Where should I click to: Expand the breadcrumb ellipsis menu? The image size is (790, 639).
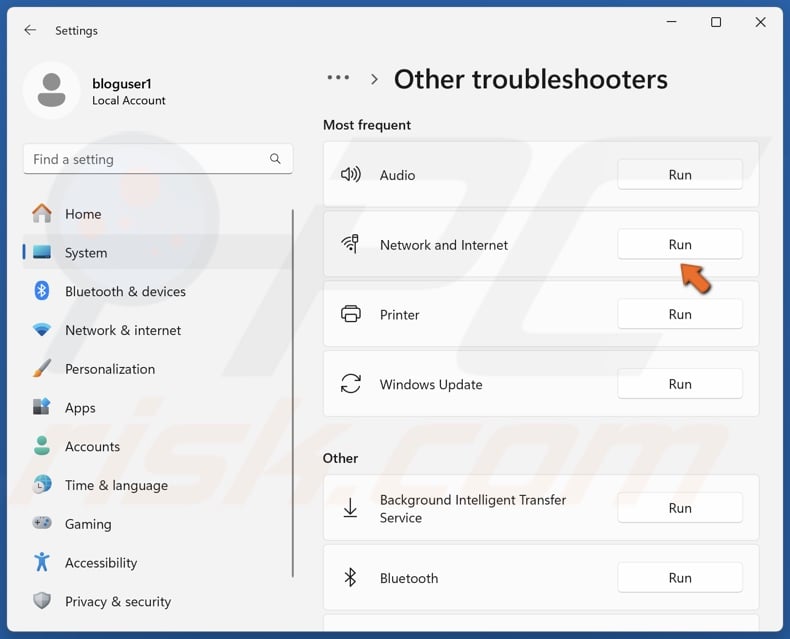tap(338, 78)
